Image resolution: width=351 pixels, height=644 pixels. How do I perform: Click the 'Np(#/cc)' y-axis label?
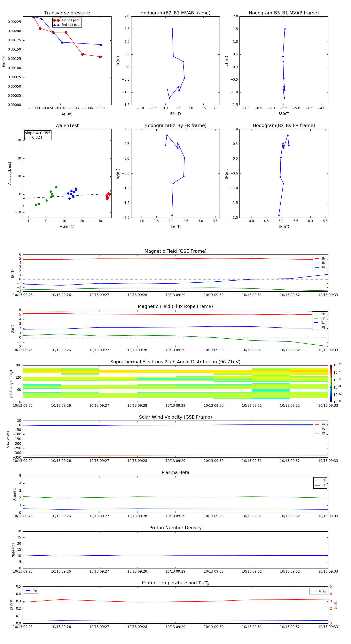pos(13,550)
